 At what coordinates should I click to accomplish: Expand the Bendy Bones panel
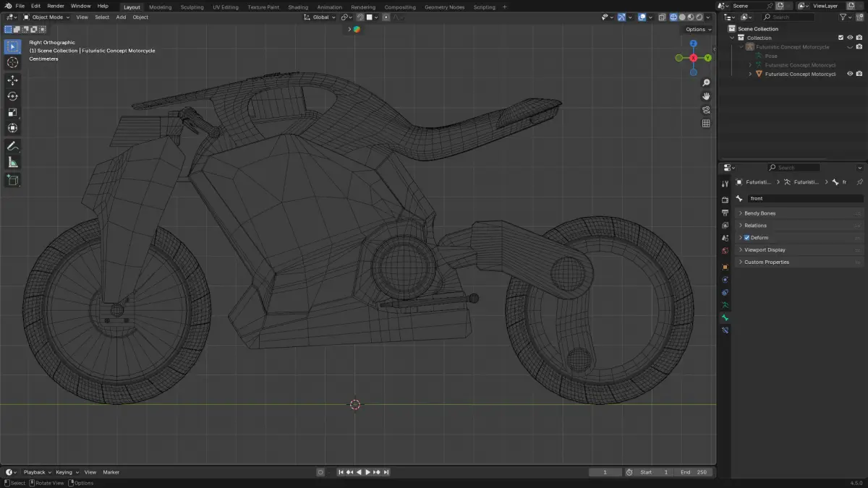pyautogui.click(x=759, y=213)
